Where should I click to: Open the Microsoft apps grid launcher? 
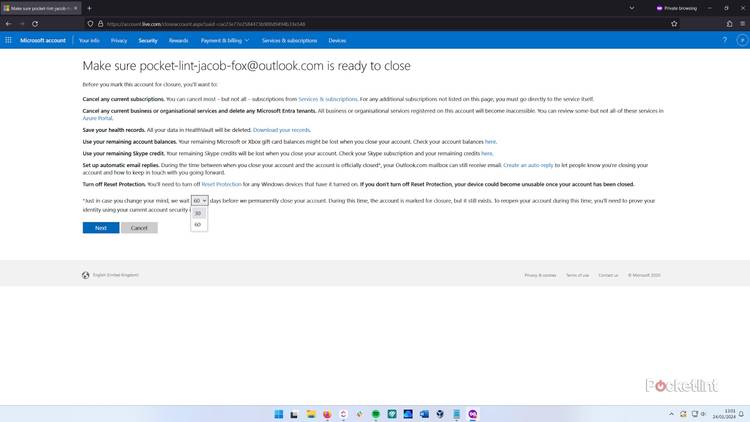coord(8,40)
